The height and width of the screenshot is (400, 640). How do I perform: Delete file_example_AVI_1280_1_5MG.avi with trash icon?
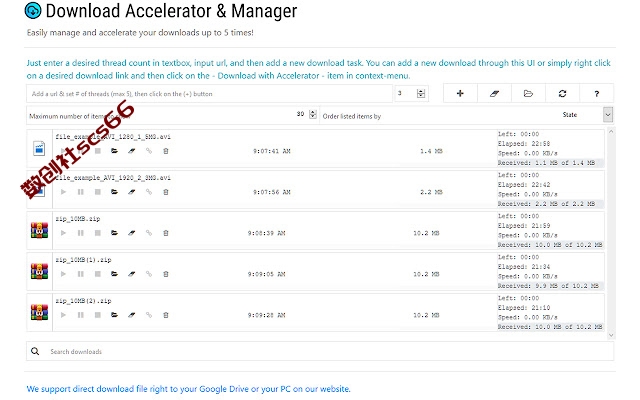166,151
